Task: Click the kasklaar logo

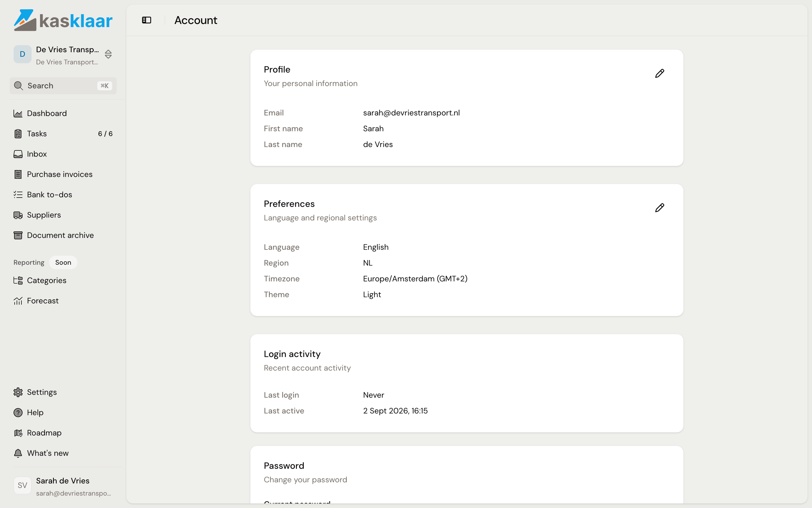Action: coord(63,20)
